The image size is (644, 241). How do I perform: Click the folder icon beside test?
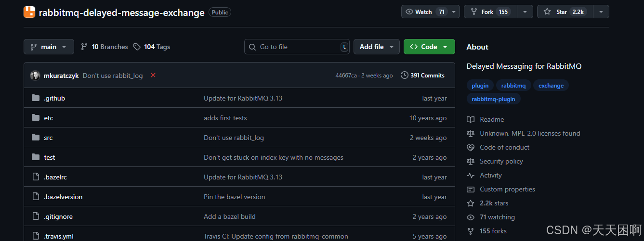click(35, 157)
